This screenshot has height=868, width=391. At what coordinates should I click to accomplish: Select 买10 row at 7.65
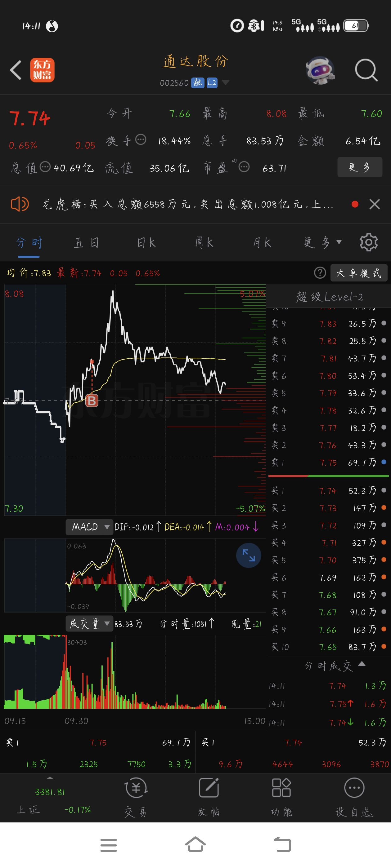click(x=329, y=647)
